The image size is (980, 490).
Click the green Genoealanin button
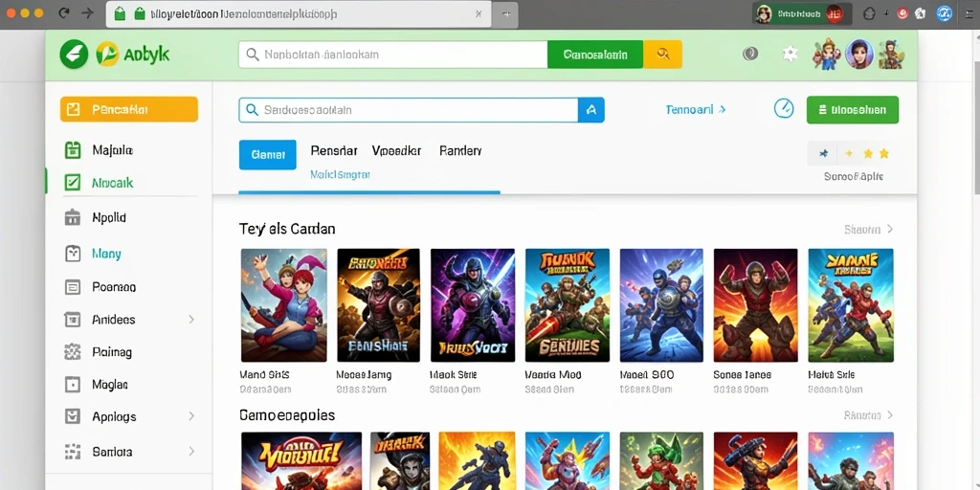pyautogui.click(x=595, y=55)
